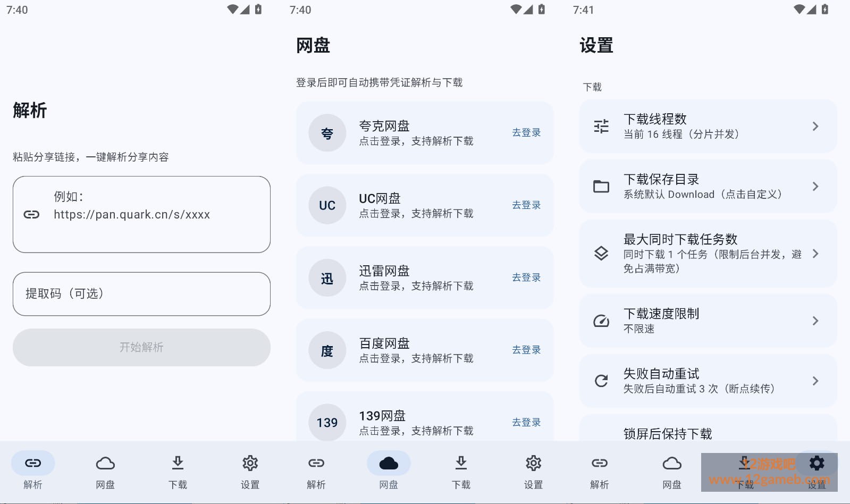850x504 pixels.
Task: Click the 7:41 clock above 设置 screen
Action: point(583,10)
